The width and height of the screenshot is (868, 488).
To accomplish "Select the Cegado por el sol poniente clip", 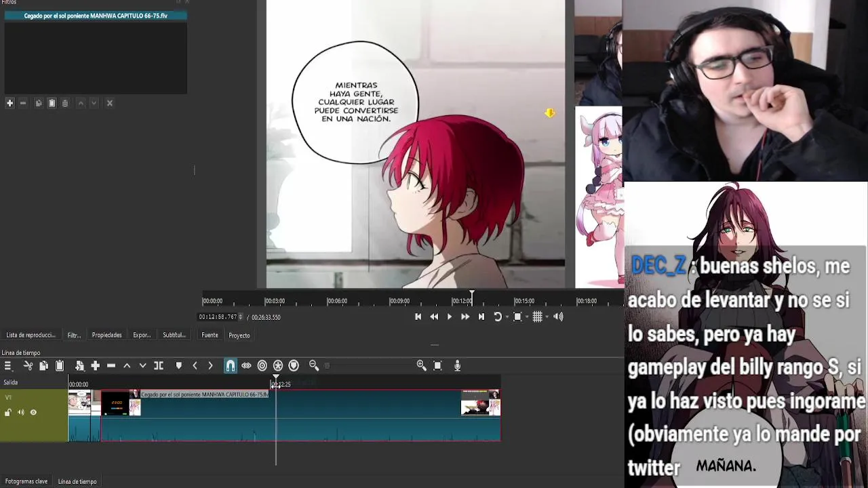I will point(300,415).
